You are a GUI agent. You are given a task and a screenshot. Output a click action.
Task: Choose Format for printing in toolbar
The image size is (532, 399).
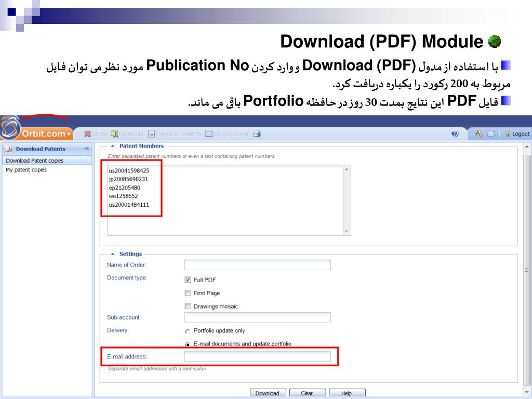[175, 134]
